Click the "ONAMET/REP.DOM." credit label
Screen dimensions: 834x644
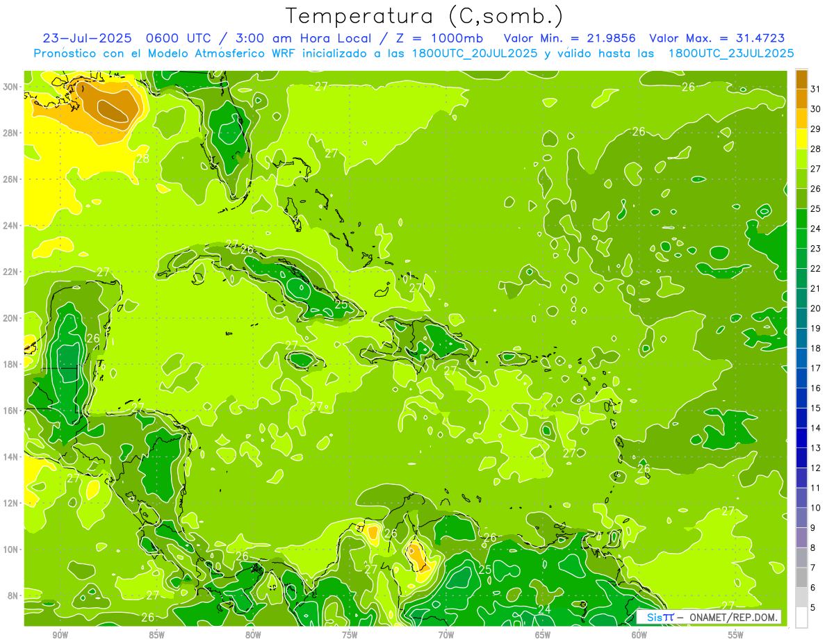[734, 617]
